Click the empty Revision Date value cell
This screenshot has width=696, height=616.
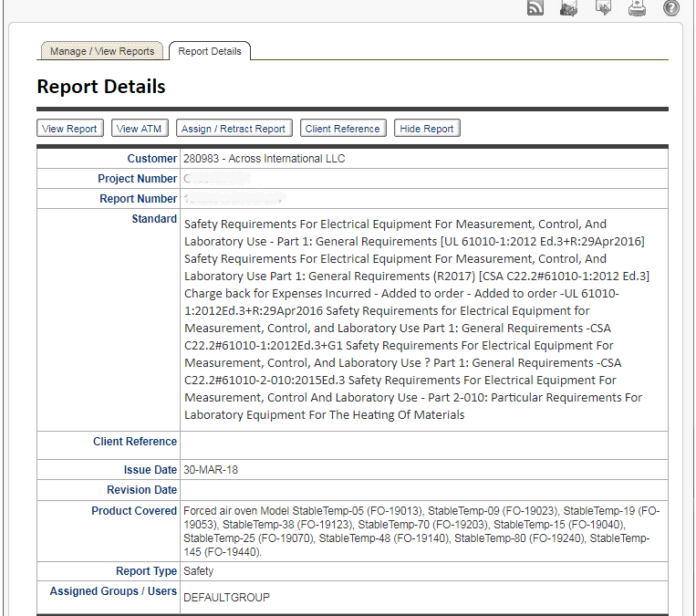423,490
